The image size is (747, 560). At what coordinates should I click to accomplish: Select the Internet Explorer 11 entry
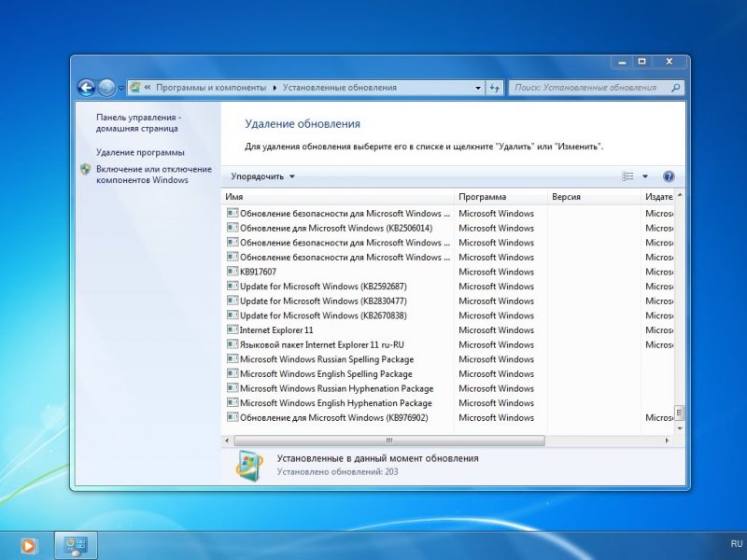point(448,330)
